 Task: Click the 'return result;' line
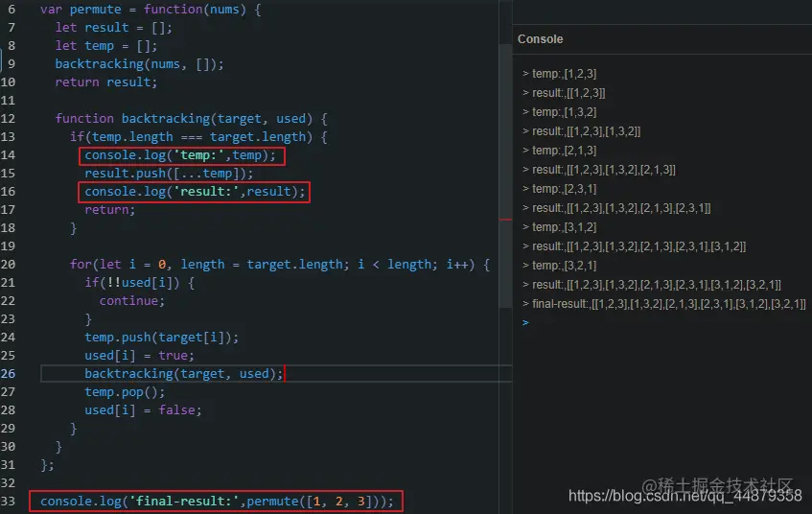106,82
